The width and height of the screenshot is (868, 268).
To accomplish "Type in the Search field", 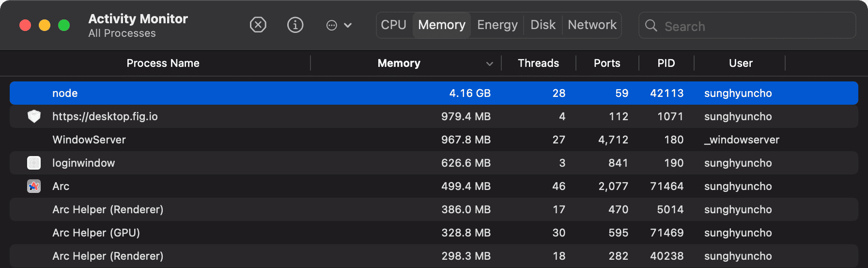I will pyautogui.click(x=756, y=26).
